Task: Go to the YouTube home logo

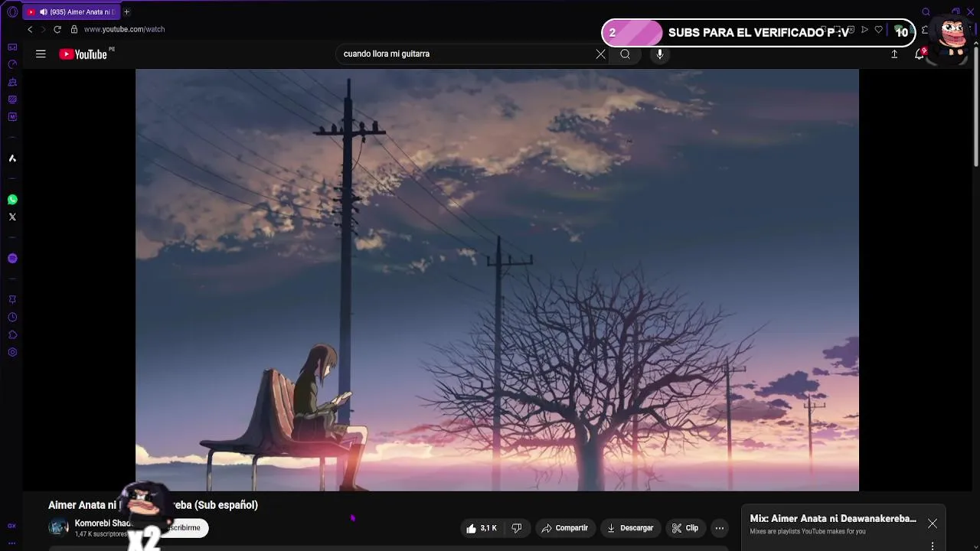Action: [x=83, y=54]
